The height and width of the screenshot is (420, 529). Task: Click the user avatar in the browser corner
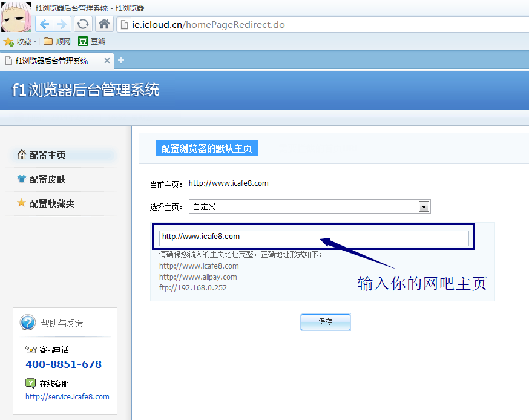pyautogui.click(x=16, y=17)
